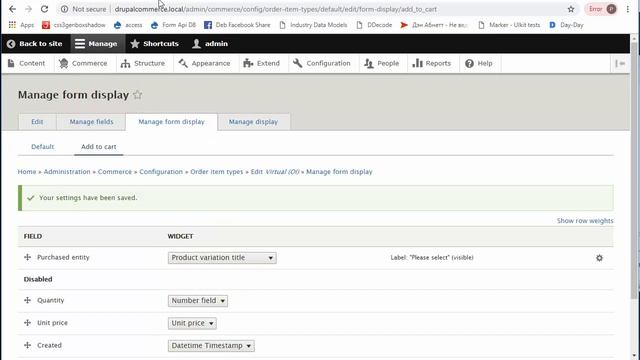640x360 pixels.
Task: Open the Reports admin menu
Action: 432,63
